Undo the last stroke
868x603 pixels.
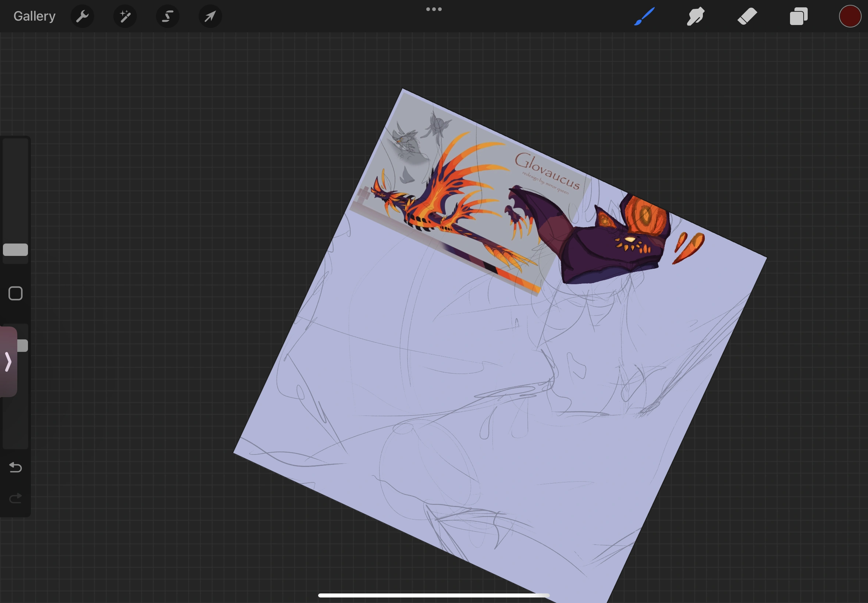tap(15, 467)
